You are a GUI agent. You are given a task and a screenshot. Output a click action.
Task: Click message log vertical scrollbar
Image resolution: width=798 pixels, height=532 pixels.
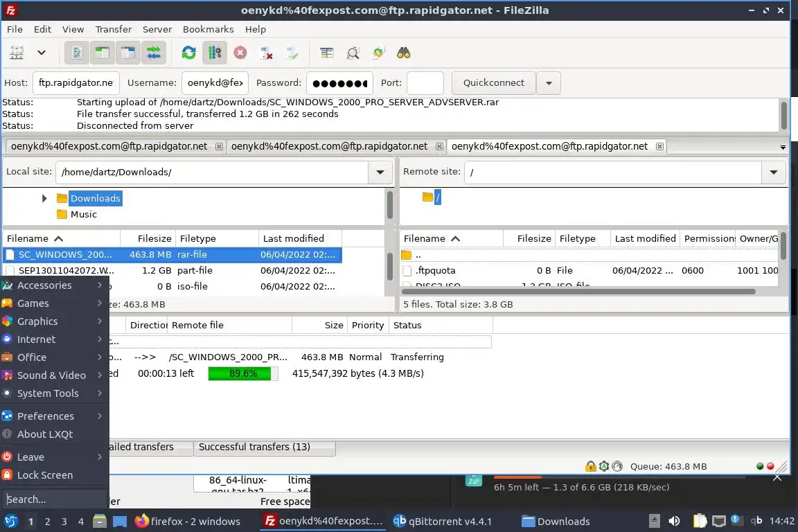click(x=783, y=115)
